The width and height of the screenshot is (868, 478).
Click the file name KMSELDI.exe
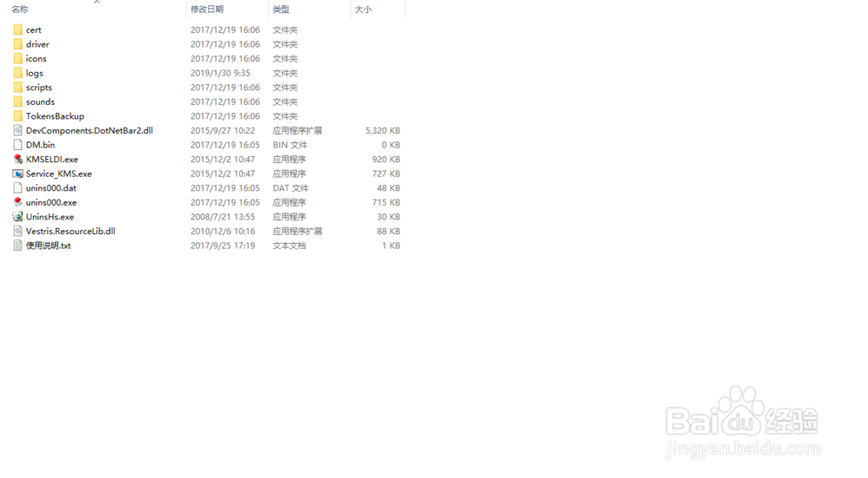click(x=52, y=160)
